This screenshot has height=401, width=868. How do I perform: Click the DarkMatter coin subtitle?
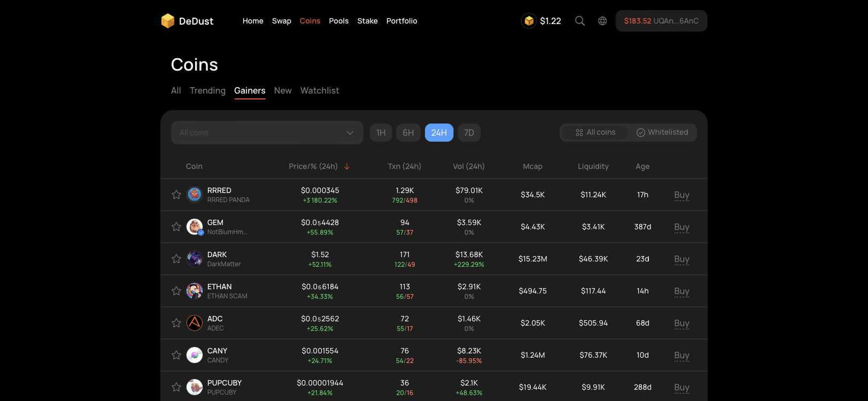click(224, 264)
